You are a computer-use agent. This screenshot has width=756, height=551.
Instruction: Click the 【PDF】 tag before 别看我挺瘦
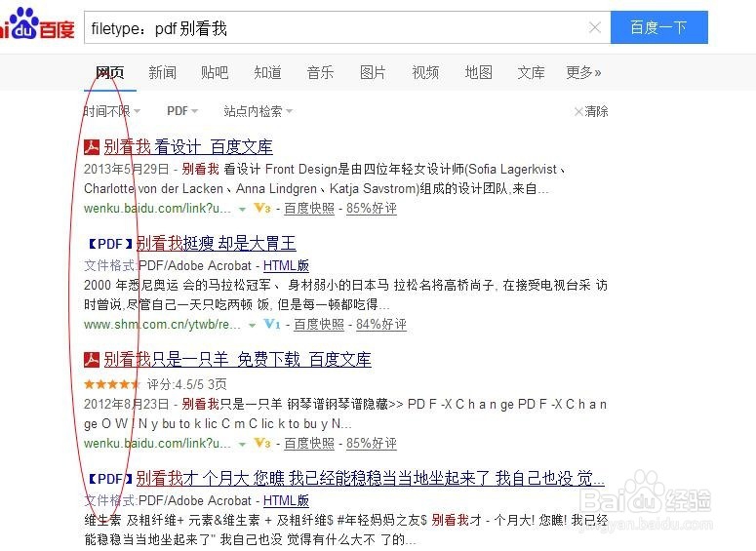pyautogui.click(x=110, y=244)
